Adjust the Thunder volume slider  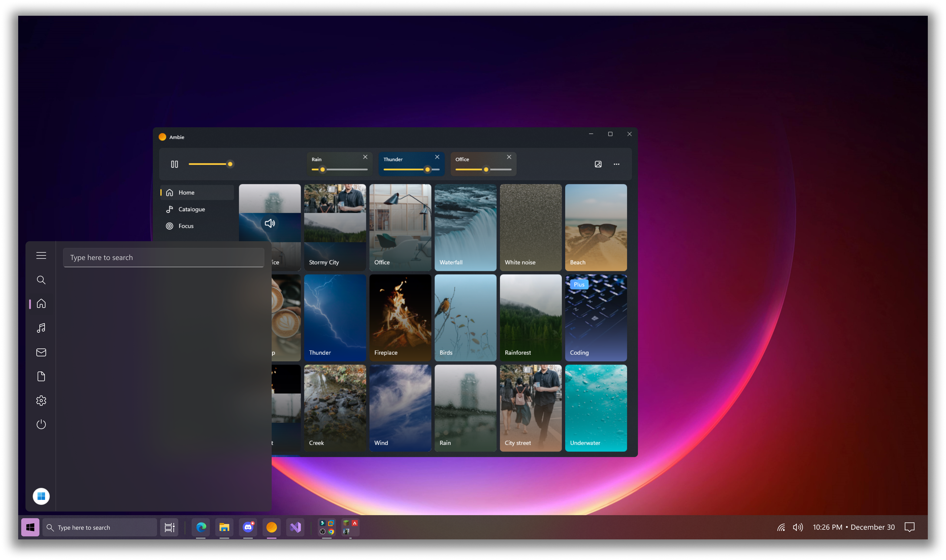point(411,169)
